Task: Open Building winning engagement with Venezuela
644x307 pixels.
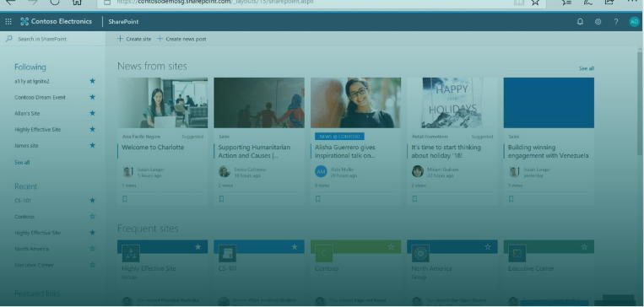Action: [x=549, y=152]
